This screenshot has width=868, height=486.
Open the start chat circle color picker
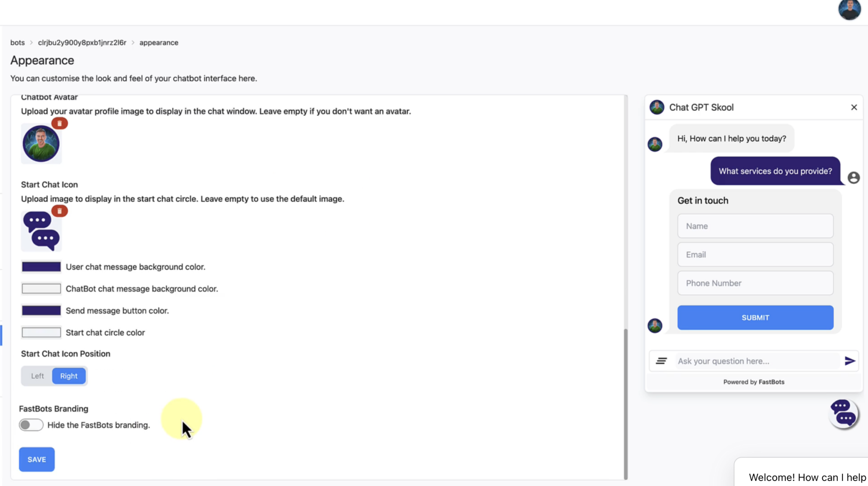[41, 332]
